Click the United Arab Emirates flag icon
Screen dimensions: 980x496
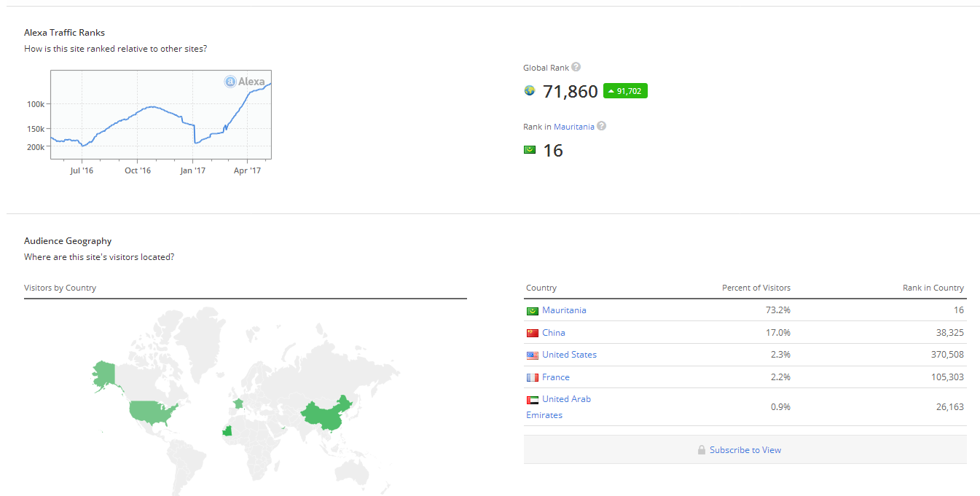(533, 400)
